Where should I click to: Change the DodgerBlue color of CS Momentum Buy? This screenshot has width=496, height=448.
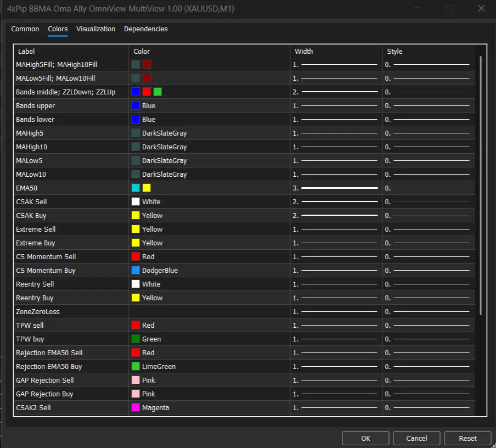pyautogui.click(x=136, y=271)
